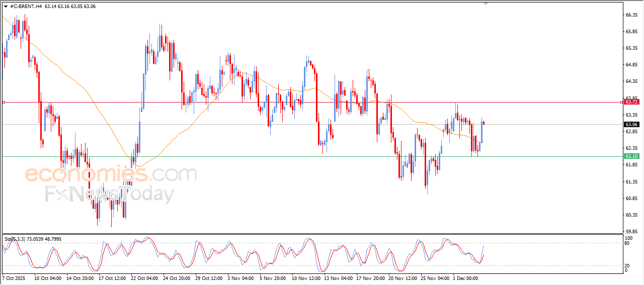
Task: Click the 17 Oct 12:00 time label
Action: click(112, 277)
